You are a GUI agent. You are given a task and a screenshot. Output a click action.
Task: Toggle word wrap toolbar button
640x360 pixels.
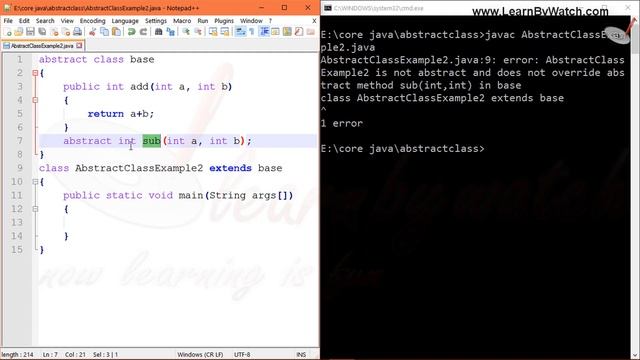[x=241, y=32]
